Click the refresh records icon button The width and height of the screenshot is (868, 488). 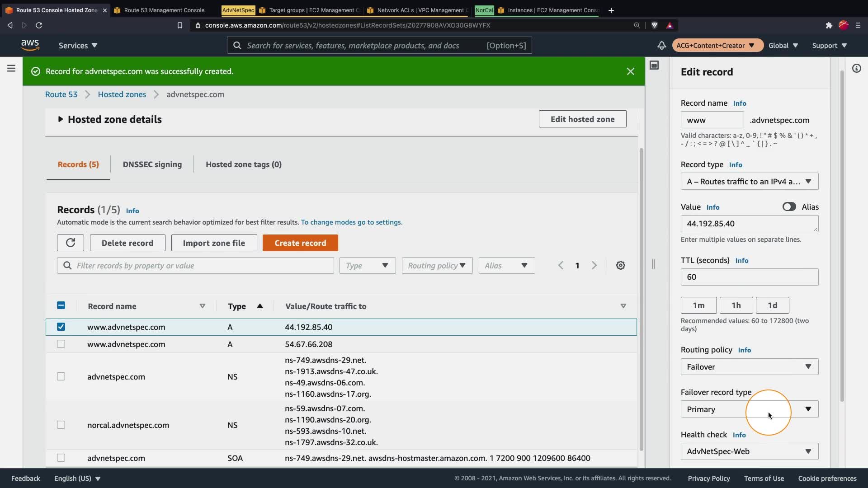point(71,243)
